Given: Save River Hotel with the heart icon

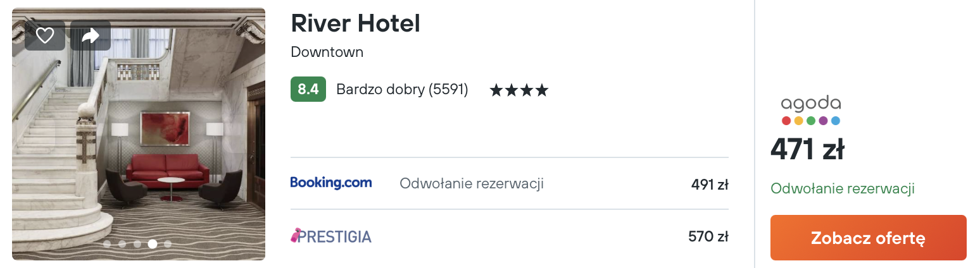Looking at the screenshot, I should coord(45,35).
